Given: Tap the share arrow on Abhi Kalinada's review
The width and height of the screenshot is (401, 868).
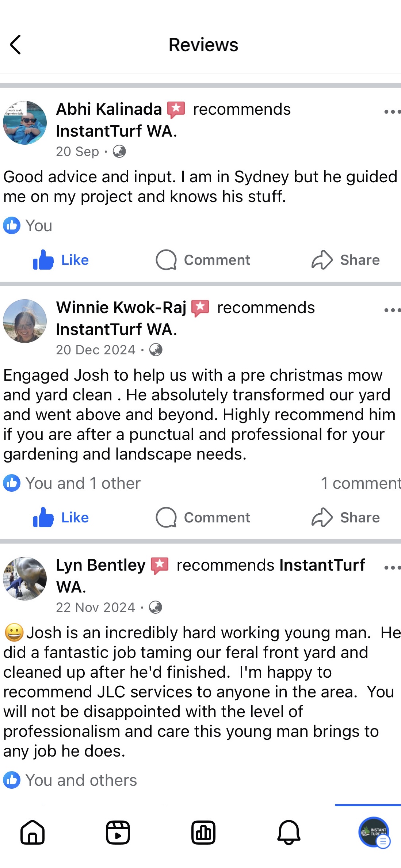Looking at the screenshot, I should (x=322, y=260).
